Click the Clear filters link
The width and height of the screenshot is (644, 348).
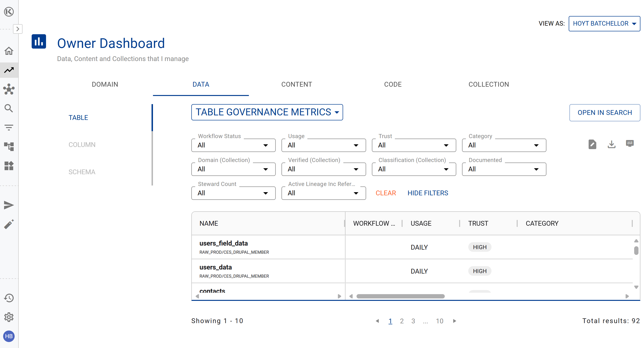386,193
